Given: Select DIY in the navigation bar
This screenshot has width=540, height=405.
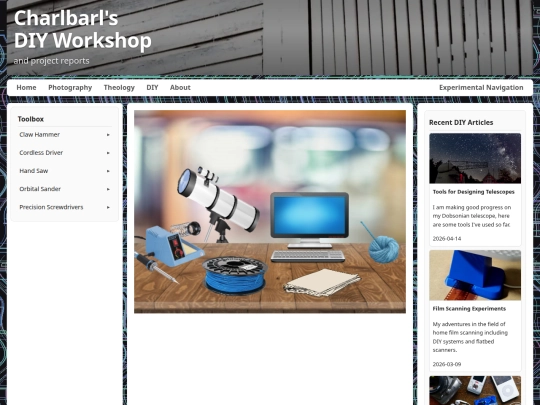Looking at the screenshot, I should (152, 87).
